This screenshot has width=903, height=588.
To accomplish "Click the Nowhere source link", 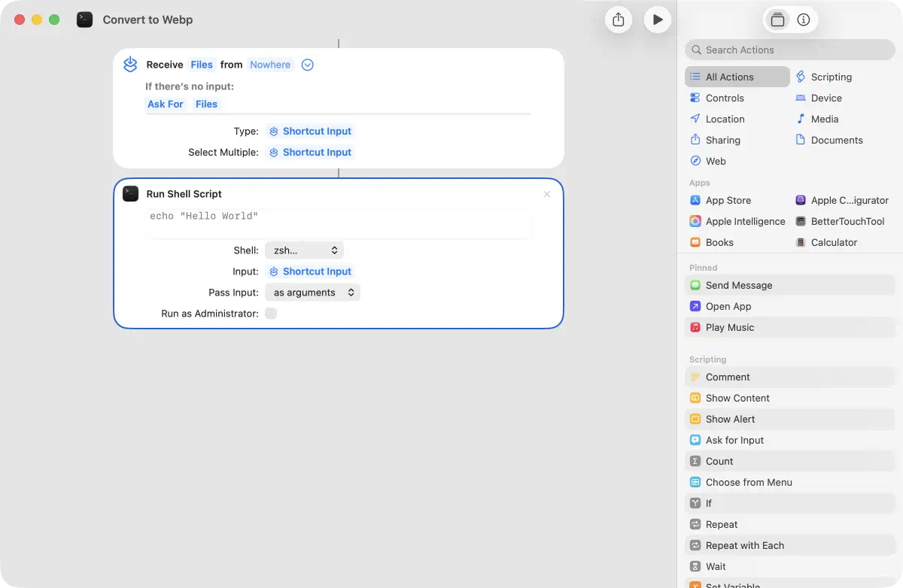I will point(270,65).
